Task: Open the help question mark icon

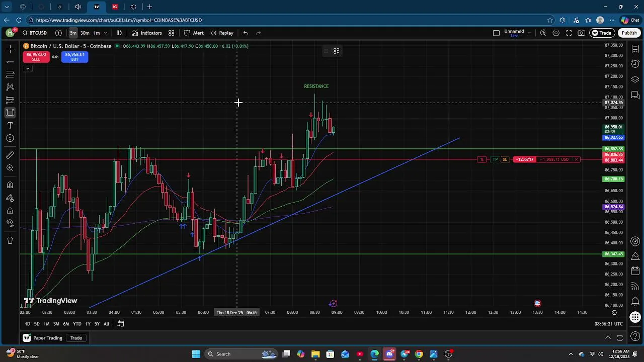Action: pos(635,336)
